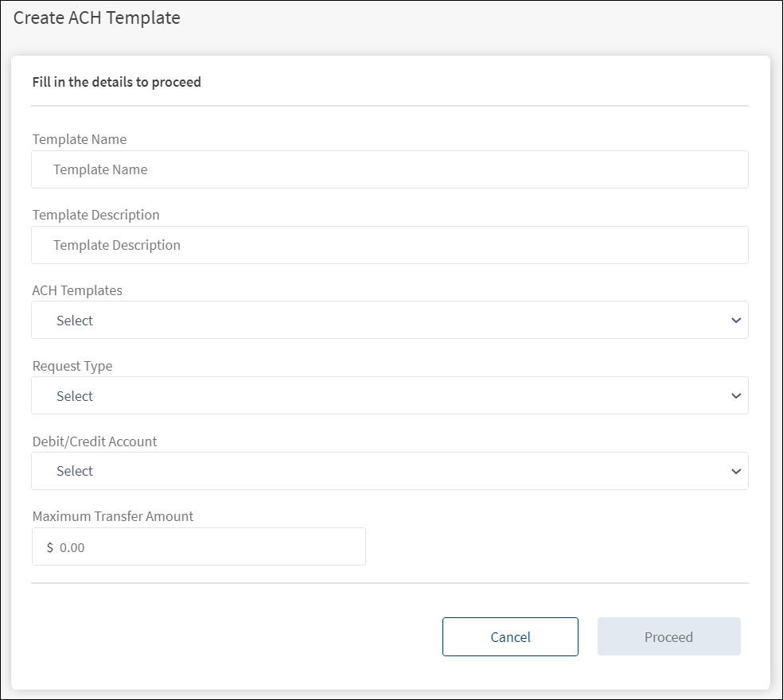This screenshot has width=783, height=700.
Task: Click the Debit/Credit Account chevron arrow
Action: [735, 471]
